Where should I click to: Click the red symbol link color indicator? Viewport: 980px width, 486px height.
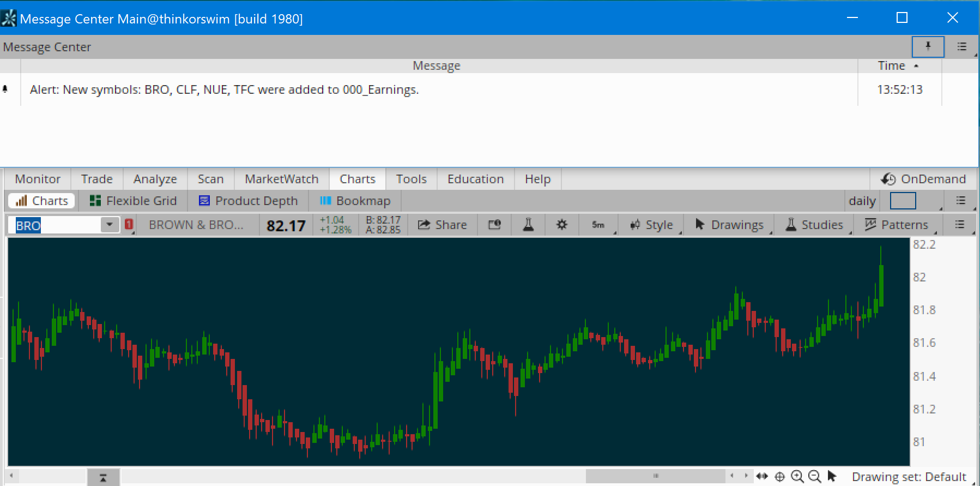[x=129, y=224]
